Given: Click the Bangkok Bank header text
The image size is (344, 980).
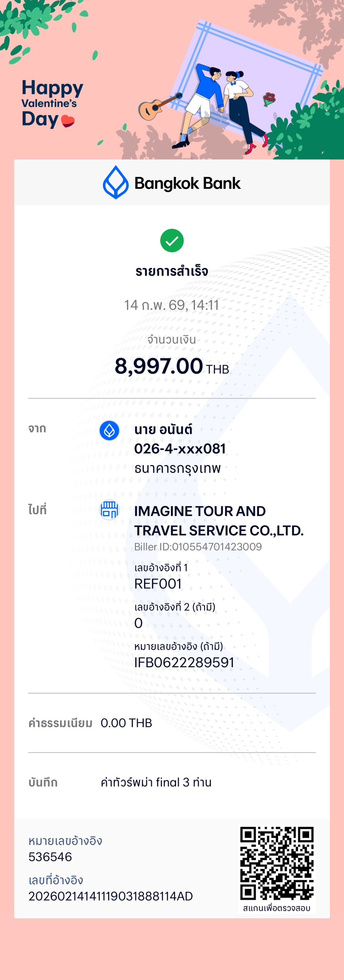Looking at the screenshot, I should pos(187,183).
